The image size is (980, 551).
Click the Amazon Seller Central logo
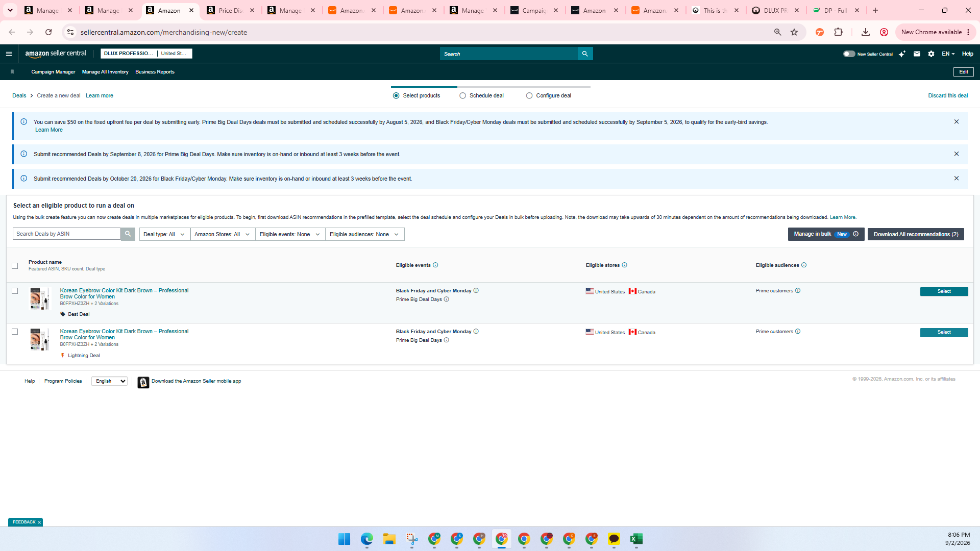(x=56, y=54)
